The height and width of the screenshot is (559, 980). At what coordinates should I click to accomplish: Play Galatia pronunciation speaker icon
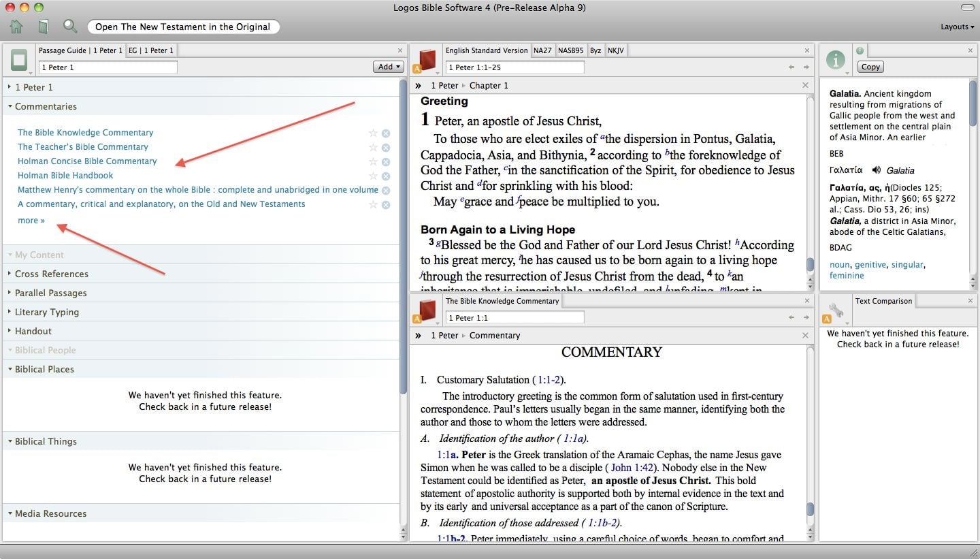pyautogui.click(x=876, y=170)
